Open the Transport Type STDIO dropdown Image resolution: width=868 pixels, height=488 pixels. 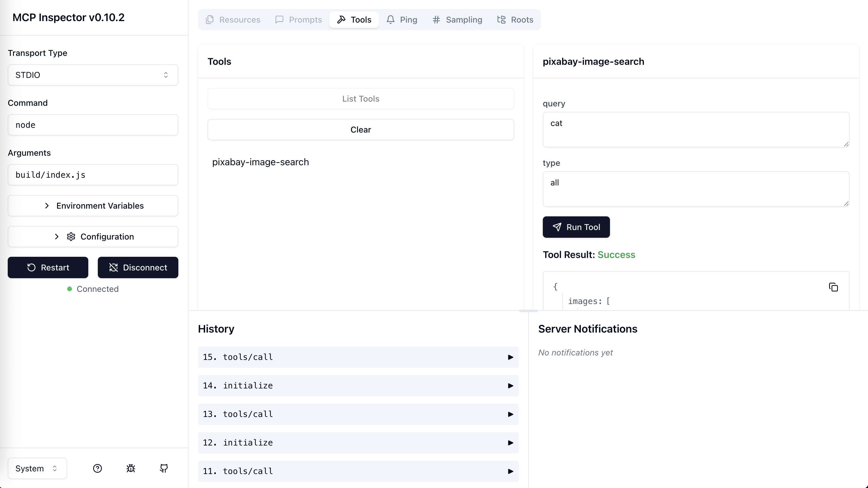tap(93, 75)
